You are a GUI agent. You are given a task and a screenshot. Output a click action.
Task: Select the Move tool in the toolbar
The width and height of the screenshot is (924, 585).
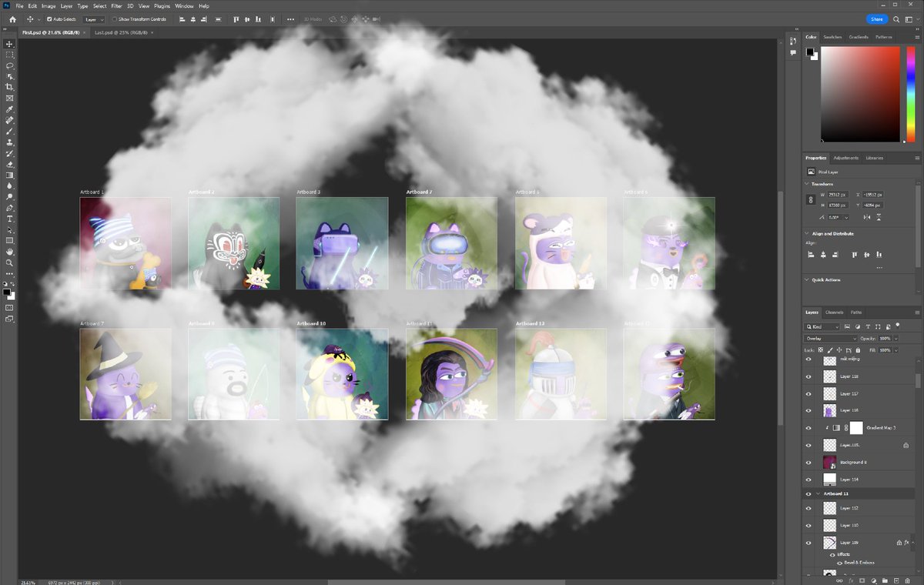click(x=9, y=44)
